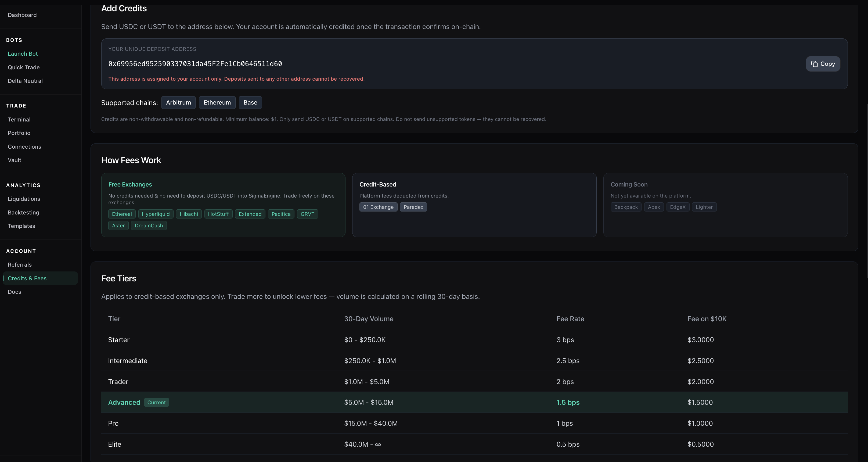Click the Pro tier row name
The width and height of the screenshot is (868, 462).
click(x=113, y=423)
